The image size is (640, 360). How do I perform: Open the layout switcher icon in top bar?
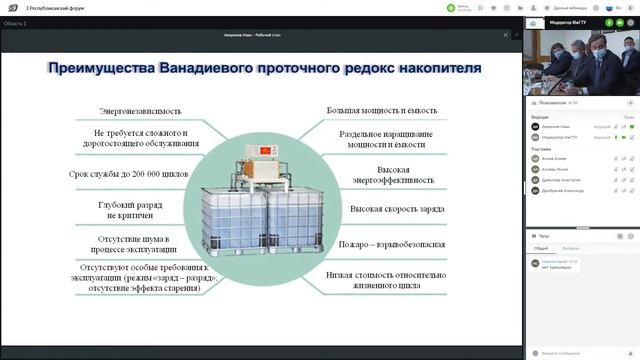point(507,8)
